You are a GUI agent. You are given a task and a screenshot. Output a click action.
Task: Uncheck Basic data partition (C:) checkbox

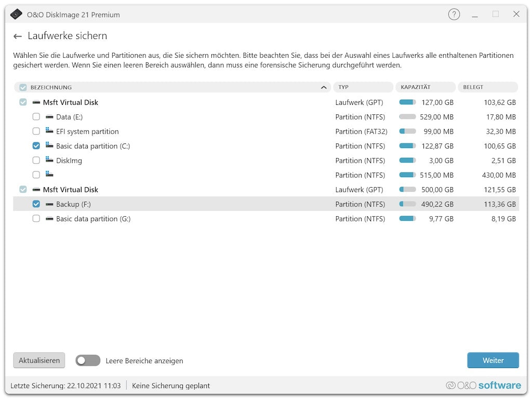(x=36, y=146)
